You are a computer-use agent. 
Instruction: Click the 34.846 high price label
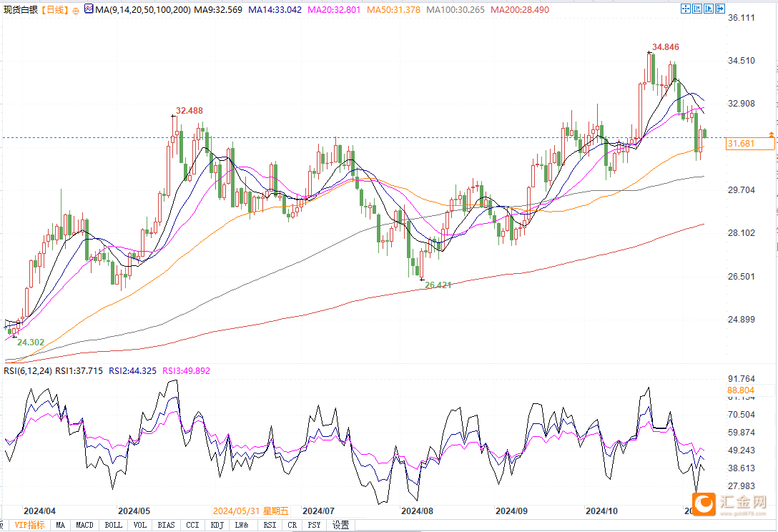pyautogui.click(x=665, y=47)
